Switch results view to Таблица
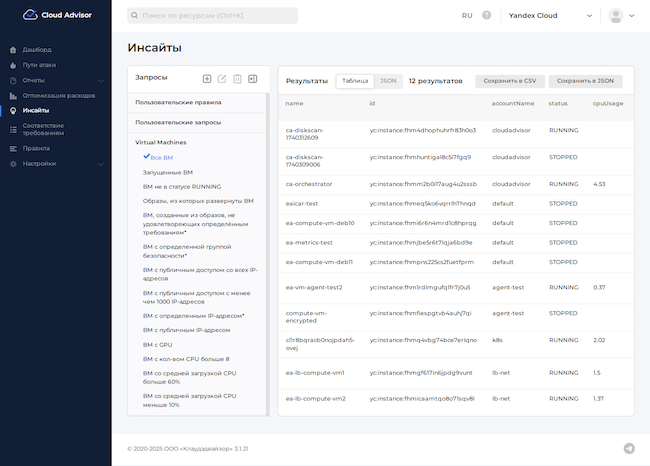650x466 pixels. (355, 80)
